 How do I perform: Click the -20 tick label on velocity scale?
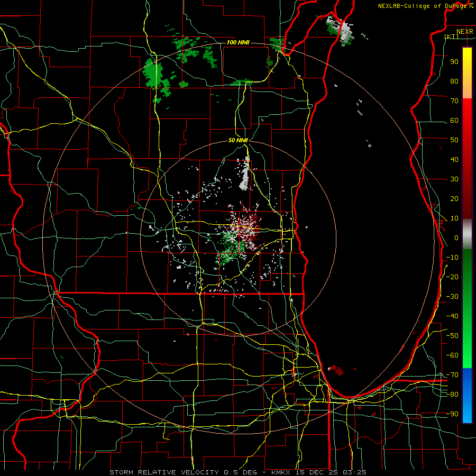click(x=452, y=277)
